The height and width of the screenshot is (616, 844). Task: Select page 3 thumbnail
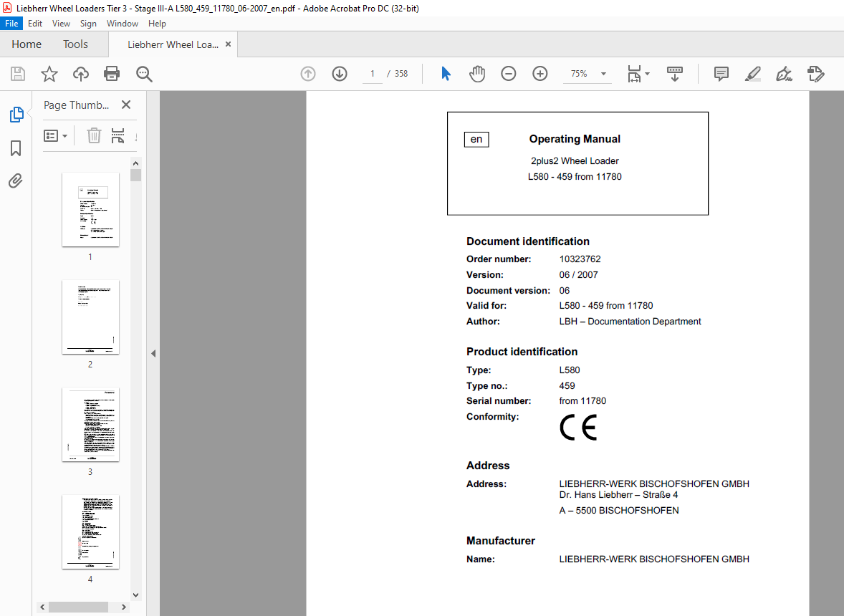tap(90, 425)
